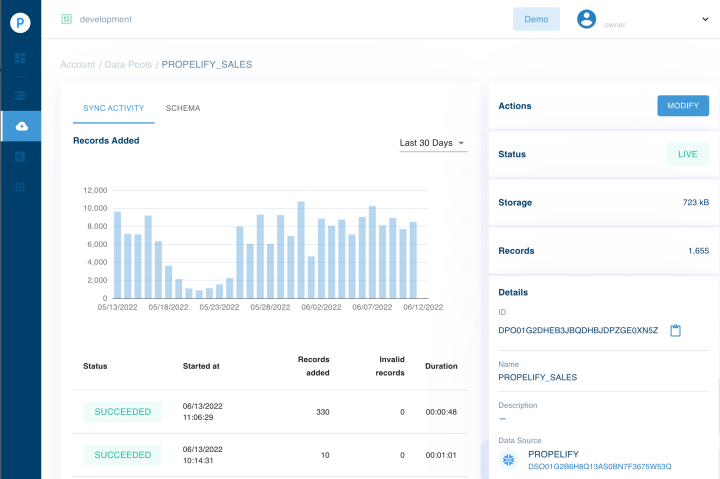Click the Propel logo in the sidebar
The image size is (720, 479).
pos(20,23)
